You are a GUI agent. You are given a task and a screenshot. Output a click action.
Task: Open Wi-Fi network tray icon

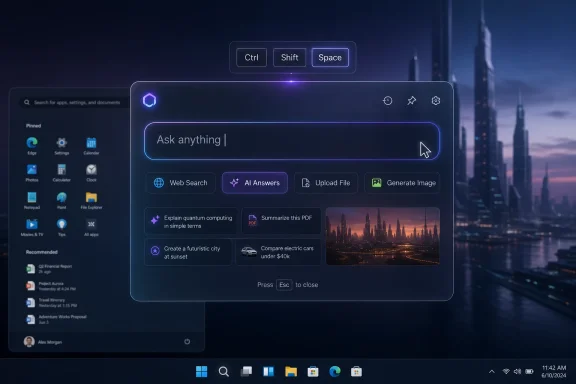click(x=506, y=372)
